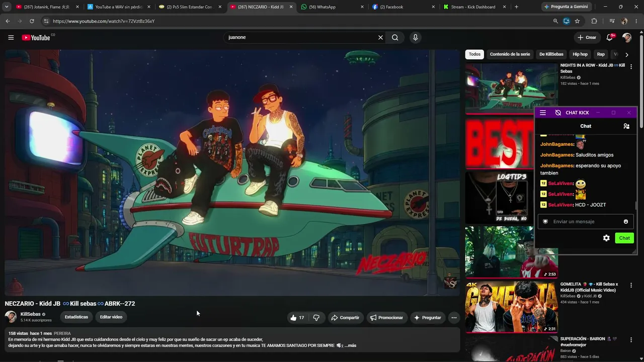This screenshot has width=644, height=362.
Task: Open a new browser tab
Action: 516,7
